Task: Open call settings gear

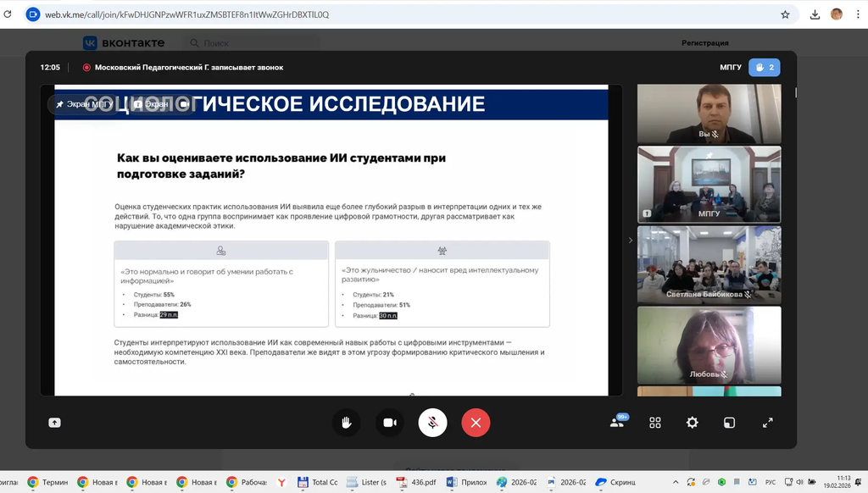Action: pos(692,423)
